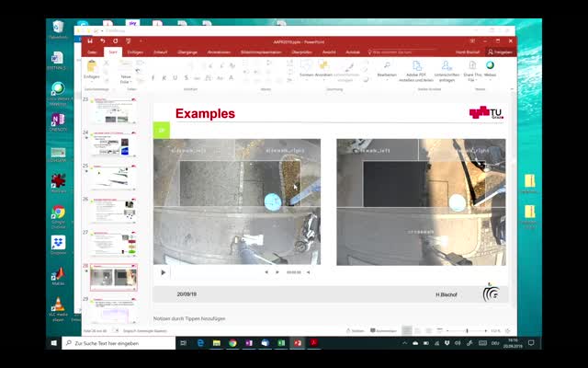Viewport: 588px width, 368px height.
Task: Click the Einfügen paste clipboard icon
Action: 92,66
